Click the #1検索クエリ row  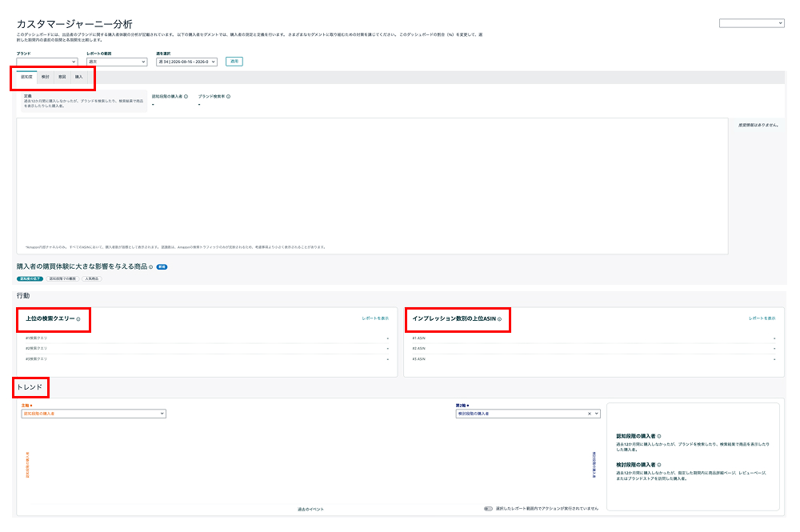207,338
